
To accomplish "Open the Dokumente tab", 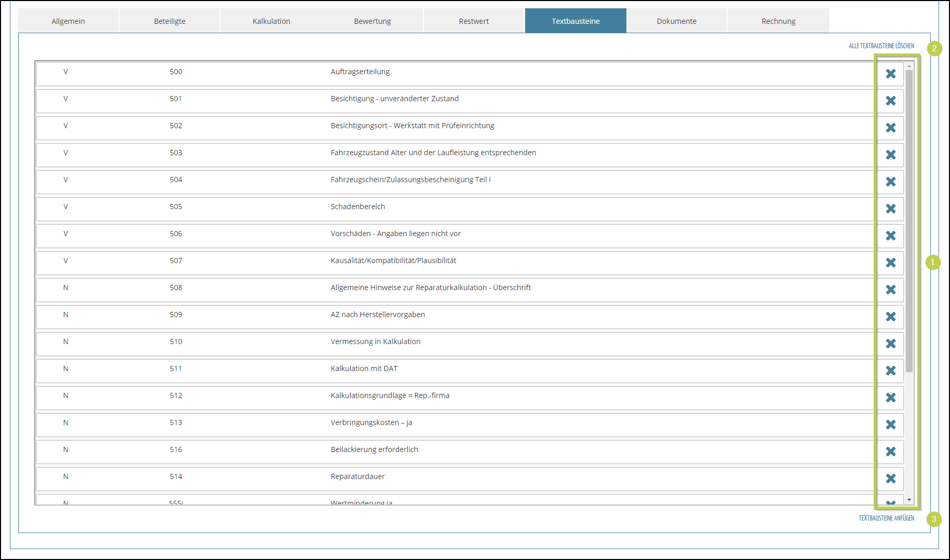I will (x=676, y=21).
